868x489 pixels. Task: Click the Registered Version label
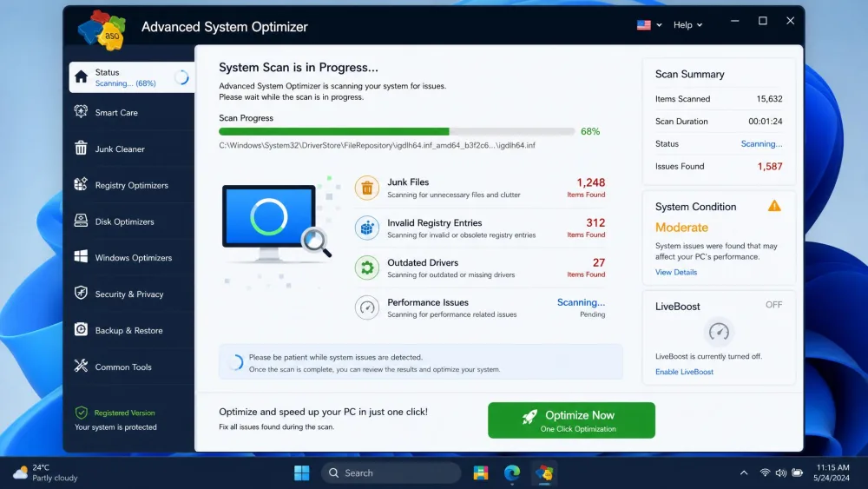tap(124, 413)
